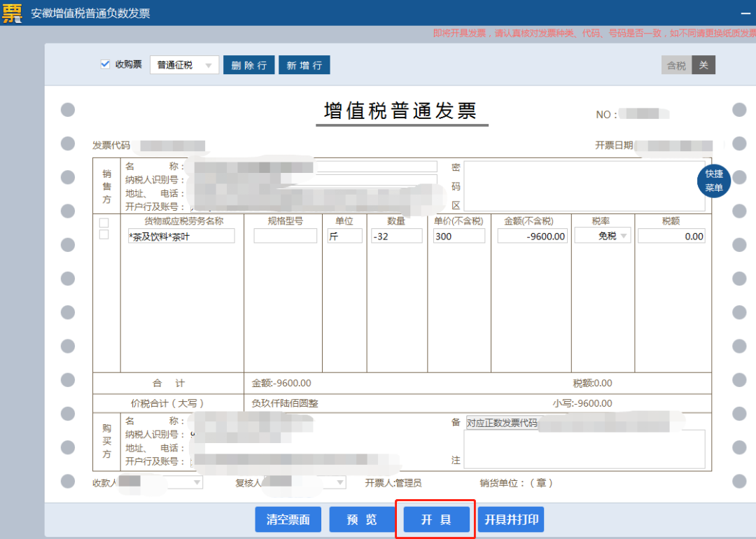
Task: Click the yellow 票 application logo icon
Action: pos(12,13)
